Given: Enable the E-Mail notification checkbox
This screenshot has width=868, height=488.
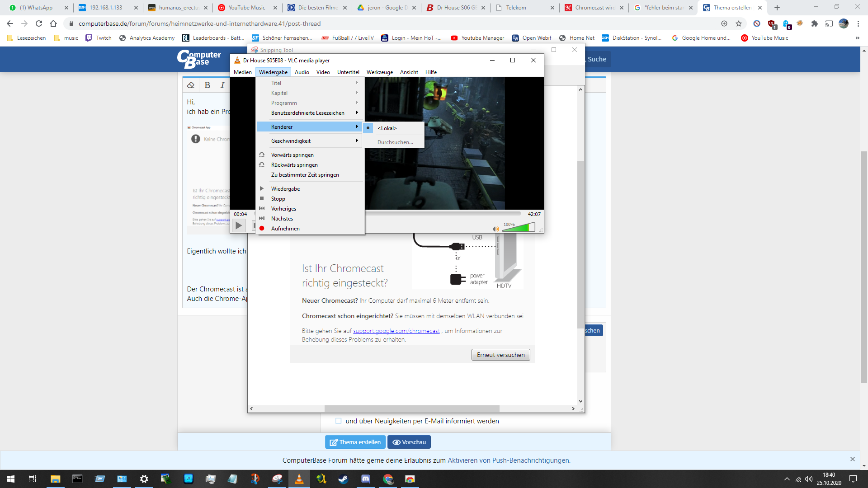Looking at the screenshot, I should click(x=338, y=421).
